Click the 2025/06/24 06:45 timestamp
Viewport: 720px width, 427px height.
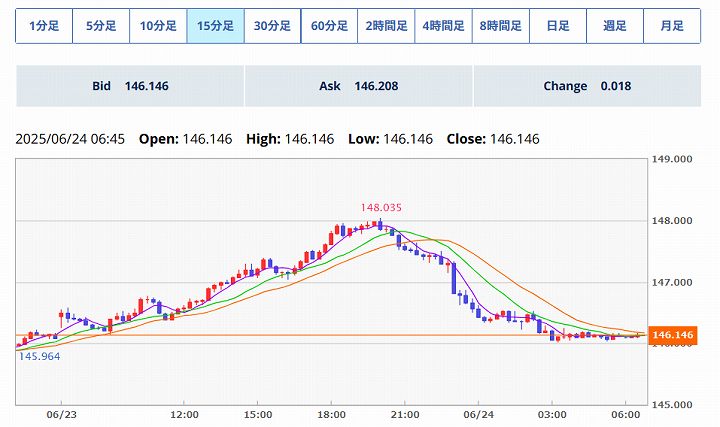click(x=70, y=139)
